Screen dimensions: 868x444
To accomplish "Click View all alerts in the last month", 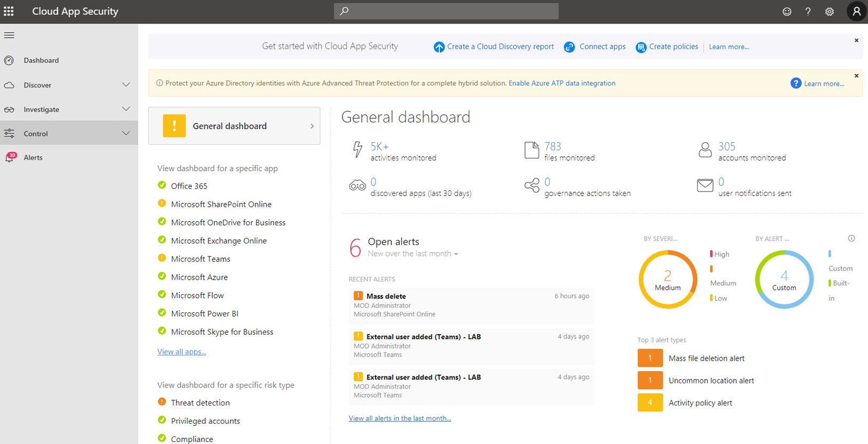I will tap(400, 418).
